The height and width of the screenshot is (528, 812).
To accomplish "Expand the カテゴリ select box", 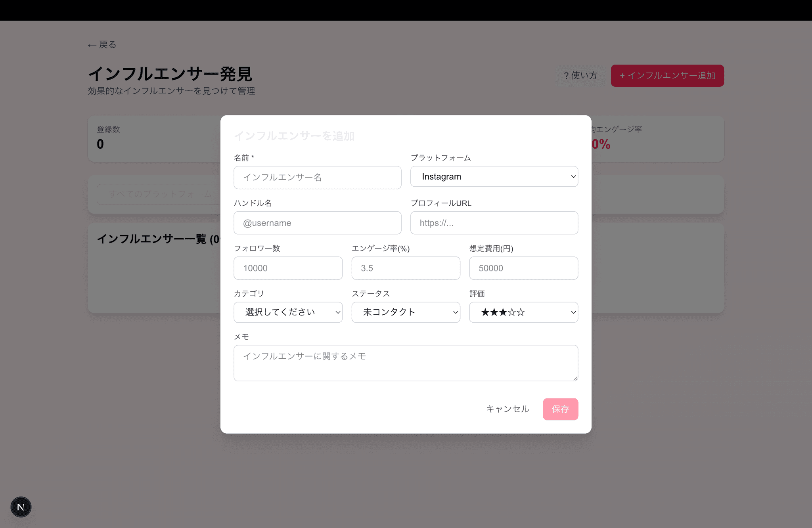I will click(x=288, y=312).
